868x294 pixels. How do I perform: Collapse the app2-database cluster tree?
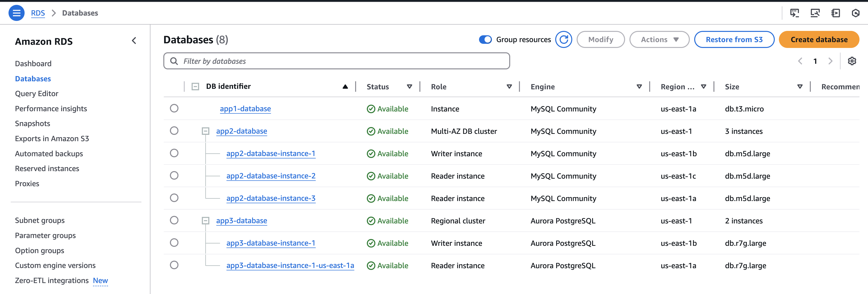pyautogui.click(x=205, y=131)
